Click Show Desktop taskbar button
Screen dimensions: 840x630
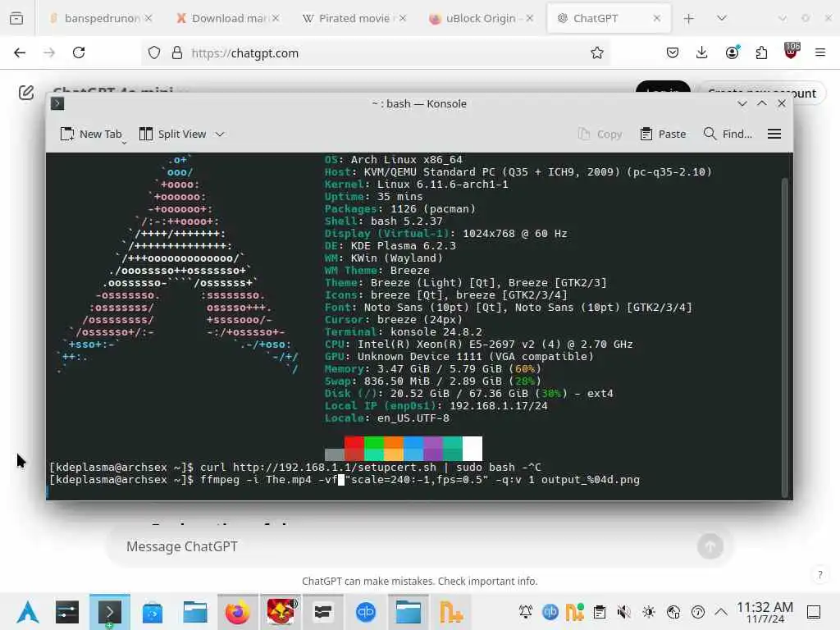[814, 612]
